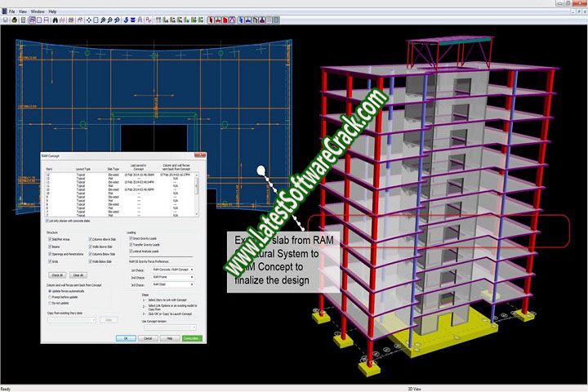
Task: Click the green print toolbar icon
Action: click(x=14, y=20)
